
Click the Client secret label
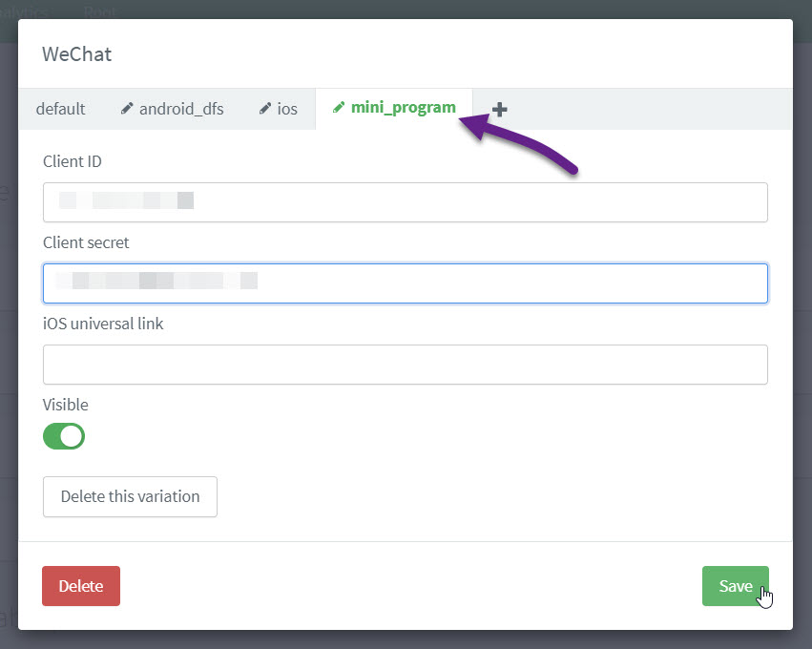(x=86, y=242)
